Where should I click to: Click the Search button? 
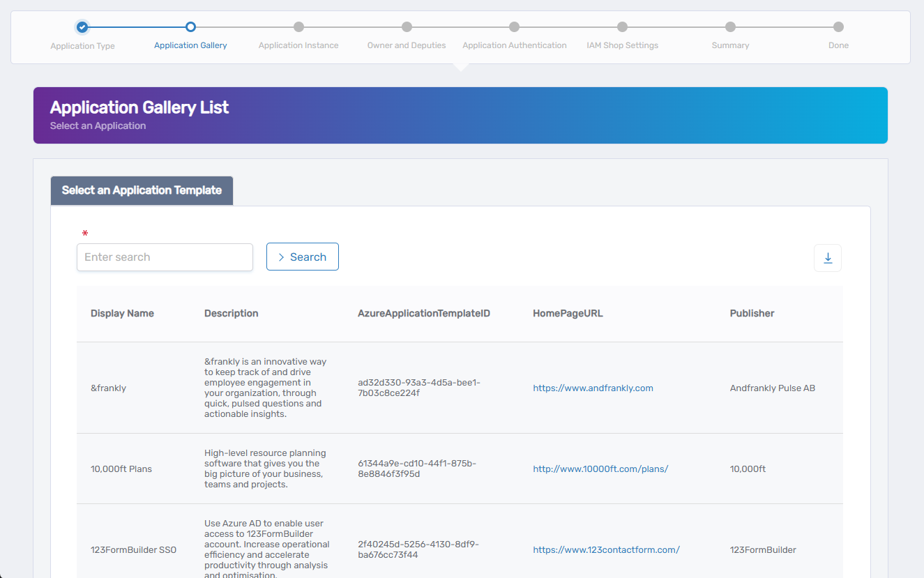pyautogui.click(x=302, y=257)
